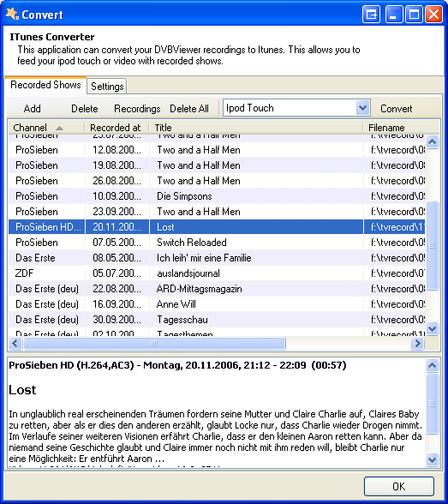The image size is (448, 504).
Task: Open the Ipod Touch device dropdown
Action: [362, 108]
